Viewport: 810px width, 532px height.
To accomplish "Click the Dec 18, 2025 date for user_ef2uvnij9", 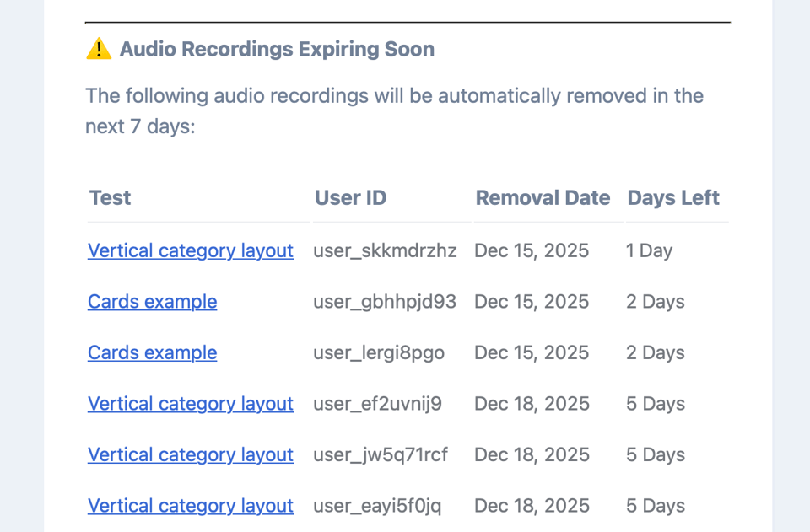I will [532, 404].
